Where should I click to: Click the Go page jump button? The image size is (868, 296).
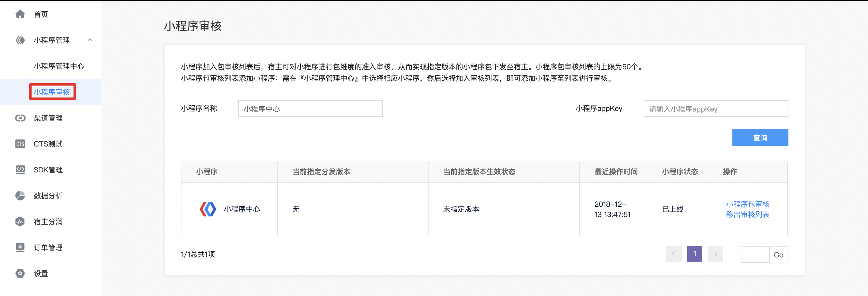[x=778, y=254]
